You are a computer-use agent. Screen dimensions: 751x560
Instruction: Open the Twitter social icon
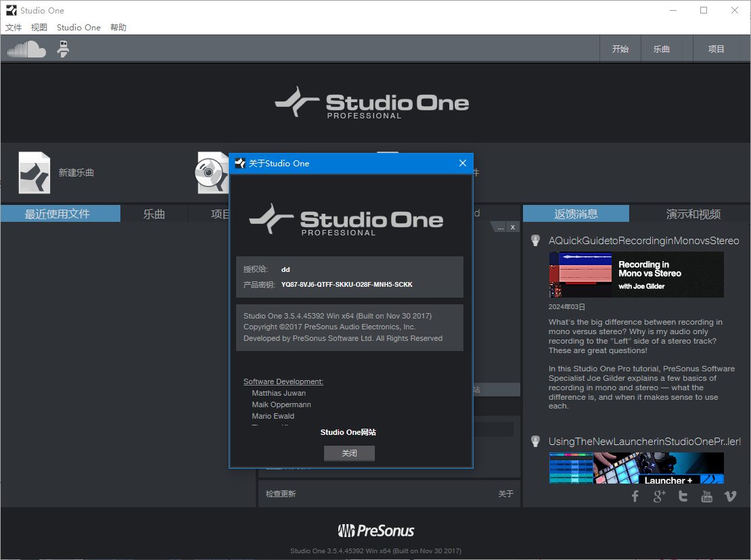point(683,496)
